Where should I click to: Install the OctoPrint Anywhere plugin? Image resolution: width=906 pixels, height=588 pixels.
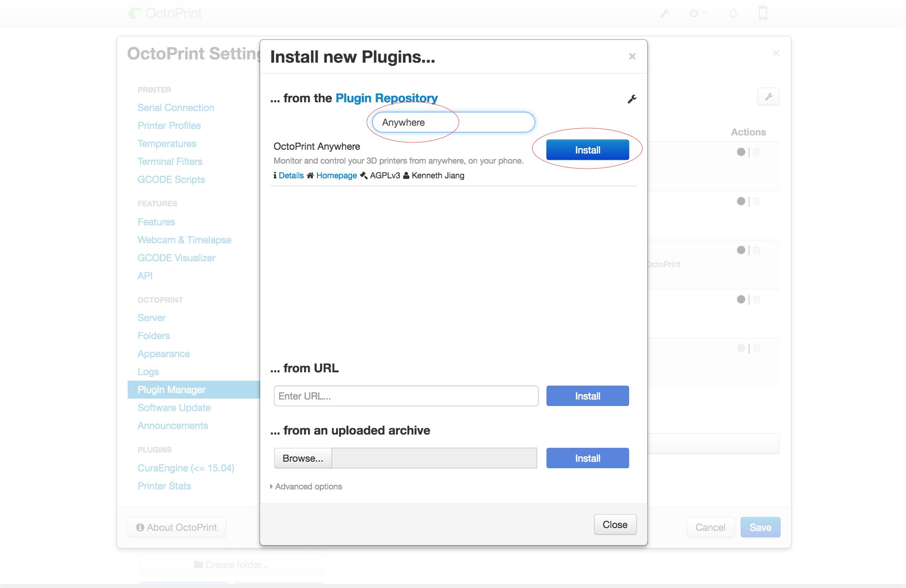pos(588,150)
